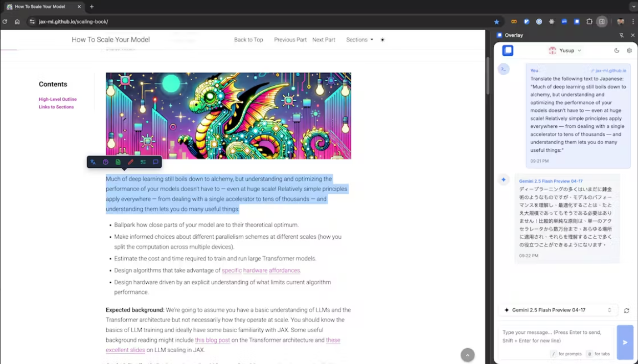Screen dimensions: 638x364
Task: Open the 1Password extension icon
Action: (539, 22)
